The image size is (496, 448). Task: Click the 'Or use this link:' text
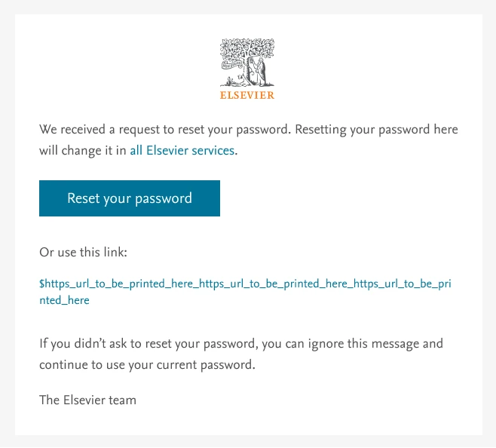click(x=87, y=252)
